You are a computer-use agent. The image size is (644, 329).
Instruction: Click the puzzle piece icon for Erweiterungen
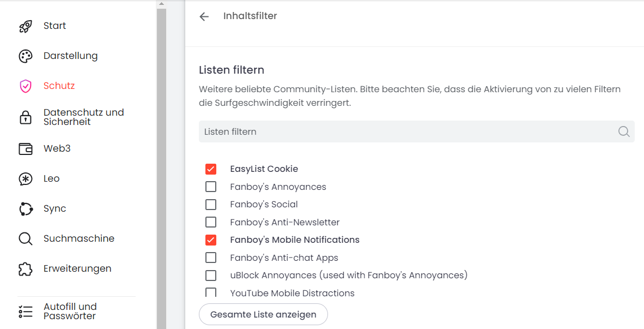[x=26, y=269]
